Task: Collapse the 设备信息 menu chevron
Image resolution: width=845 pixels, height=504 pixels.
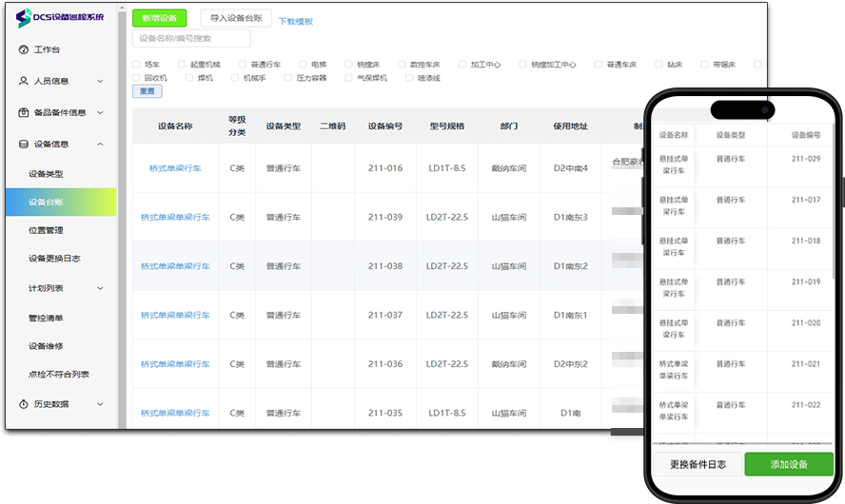Action: coord(100,144)
